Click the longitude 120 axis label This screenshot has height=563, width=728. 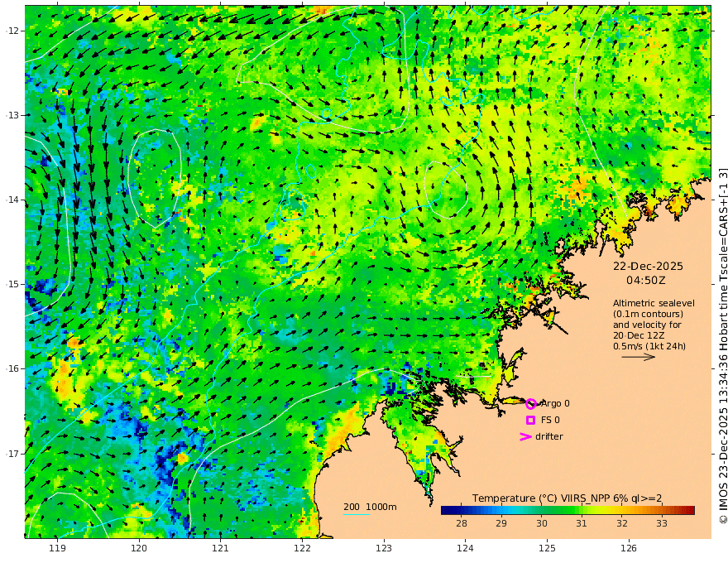pyautogui.click(x=139, y=548)
